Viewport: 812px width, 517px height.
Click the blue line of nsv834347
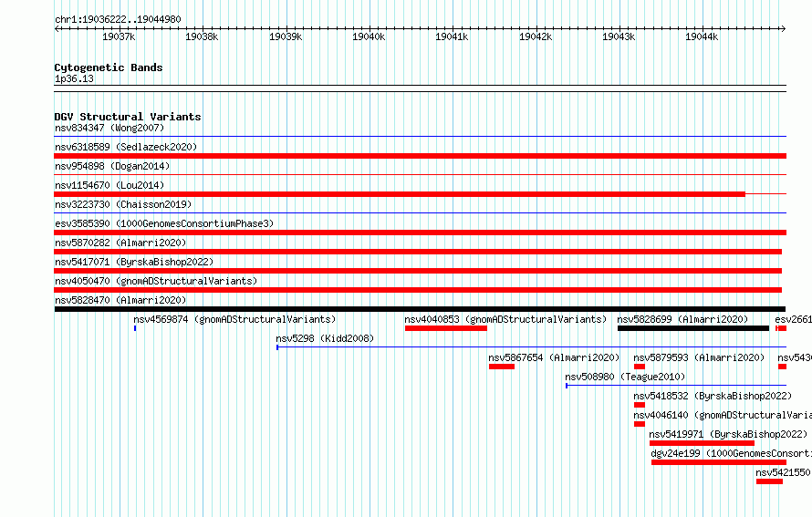tap(420, 137)
